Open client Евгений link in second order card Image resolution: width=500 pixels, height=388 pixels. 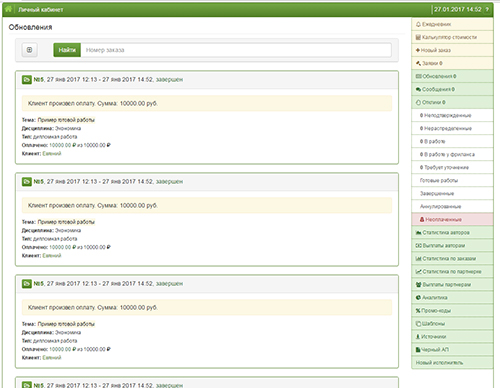52,256
